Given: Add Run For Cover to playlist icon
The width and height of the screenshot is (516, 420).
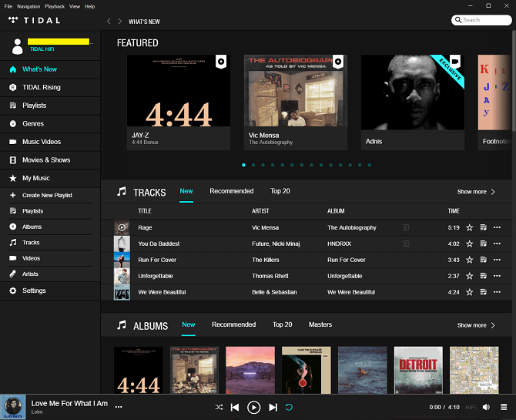Looking at the screenshot, I should tap(483, 260).
